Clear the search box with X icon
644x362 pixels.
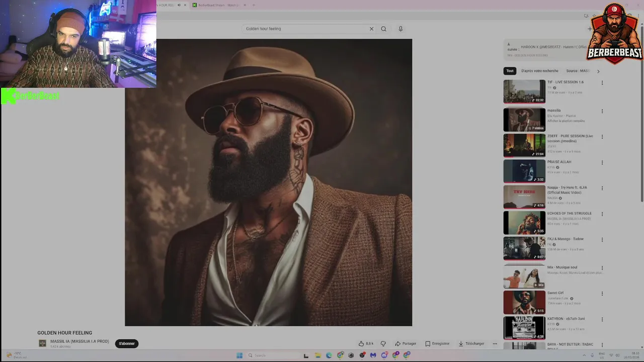point(371,29)
